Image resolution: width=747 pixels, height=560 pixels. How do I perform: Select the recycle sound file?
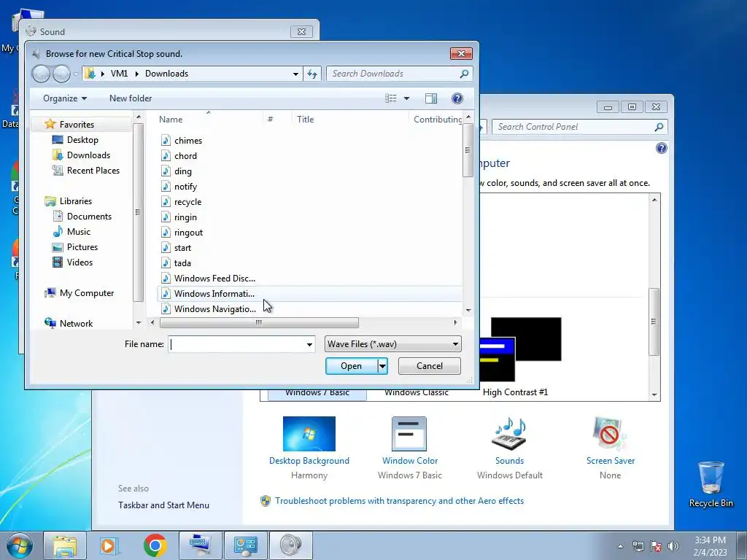[187, 201]
